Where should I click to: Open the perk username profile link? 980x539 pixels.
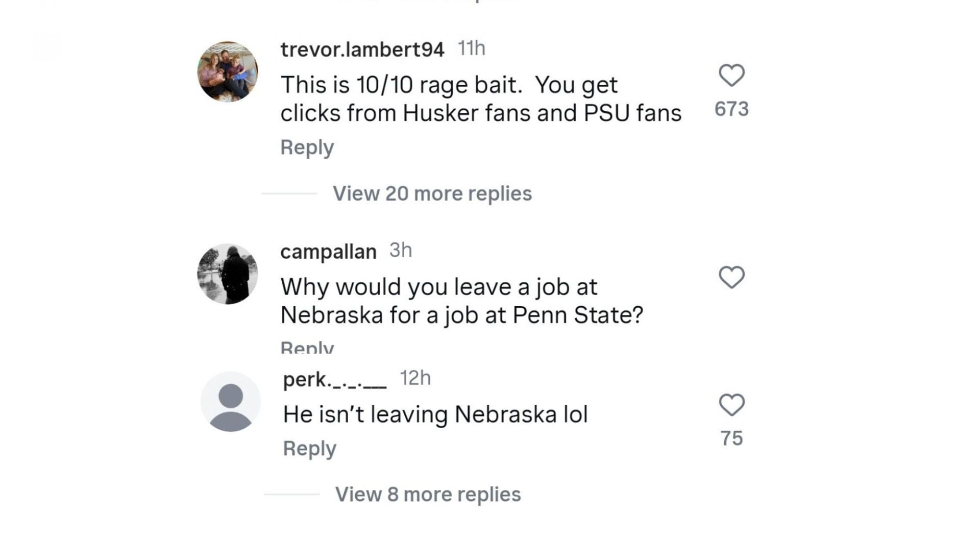click(x=334, y=380)
